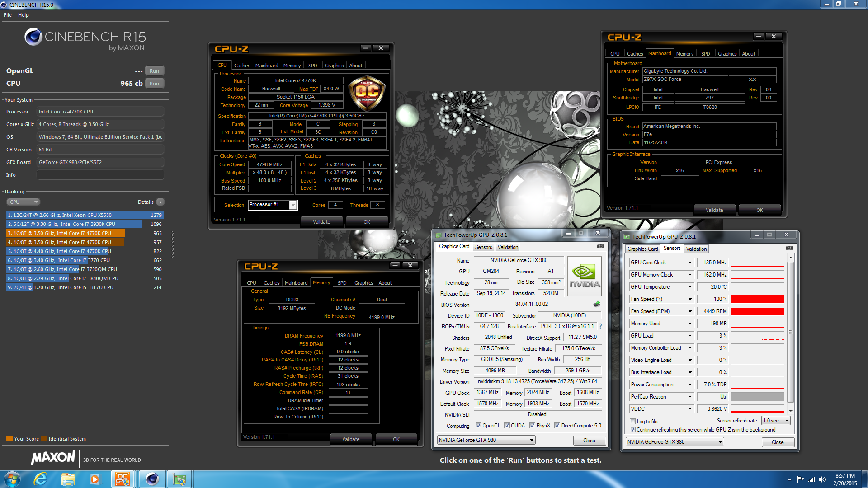Switch to SPD tab in CPU-Z Memory window
Screen dimensions: 868x488
[x=342, y=283]
